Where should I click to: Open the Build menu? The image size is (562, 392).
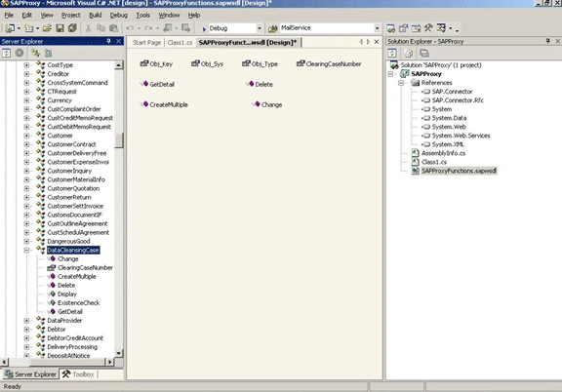pos(96,15)
